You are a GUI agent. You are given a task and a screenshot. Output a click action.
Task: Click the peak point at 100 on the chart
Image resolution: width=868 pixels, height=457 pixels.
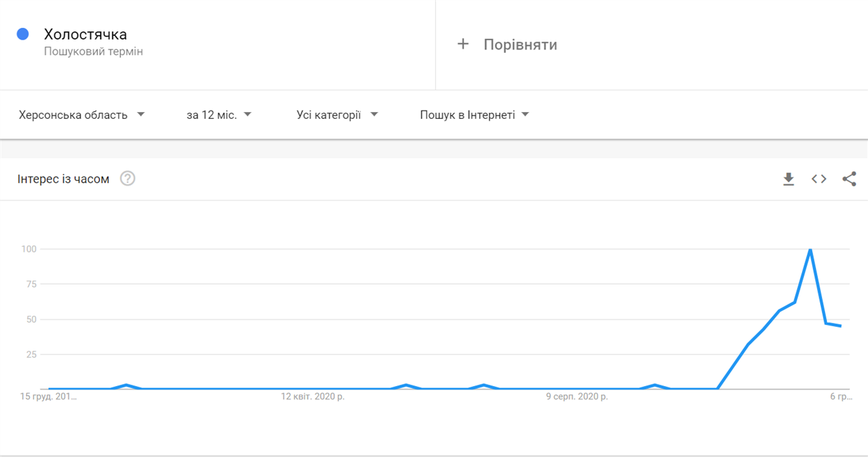tap(810, 249)
